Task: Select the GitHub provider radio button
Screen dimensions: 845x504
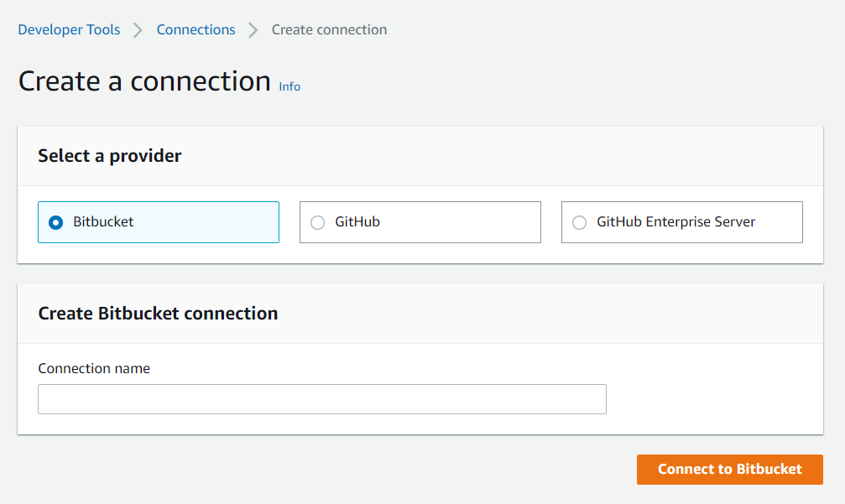Action: coord(317,221)
